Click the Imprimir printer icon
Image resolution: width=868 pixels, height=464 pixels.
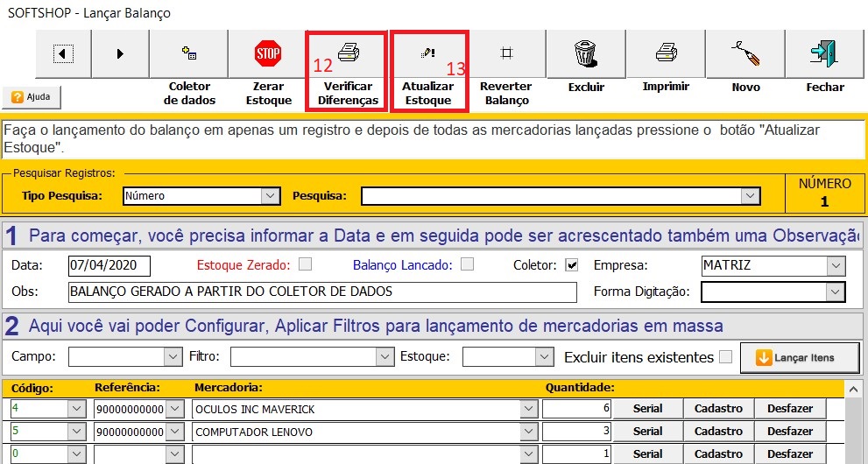(x=665, y=53)
